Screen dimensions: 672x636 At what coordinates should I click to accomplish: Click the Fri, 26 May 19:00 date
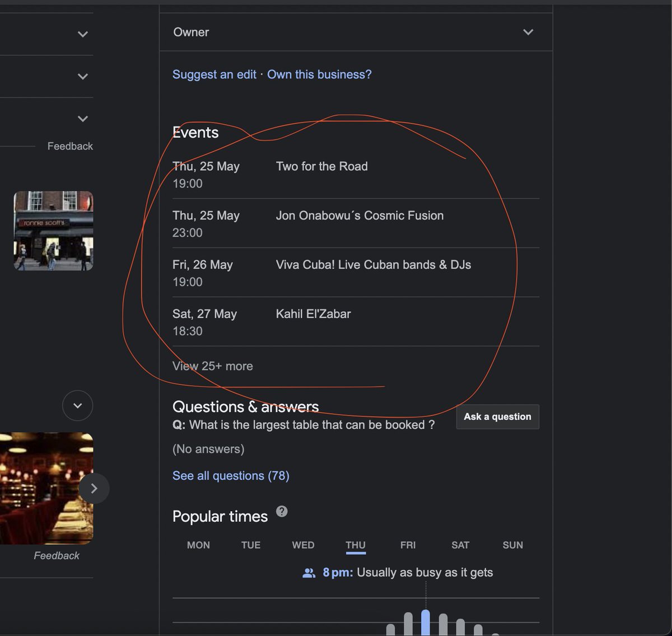[203, 273]
